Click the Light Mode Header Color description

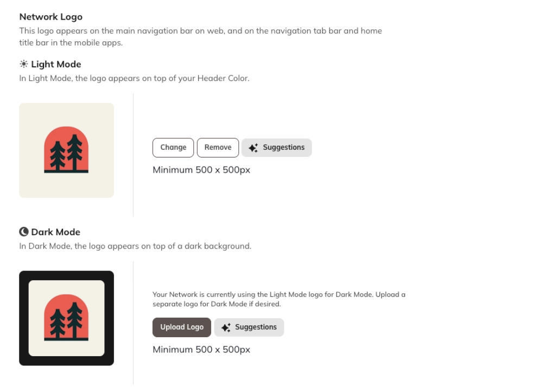click(x=135, y=78)
